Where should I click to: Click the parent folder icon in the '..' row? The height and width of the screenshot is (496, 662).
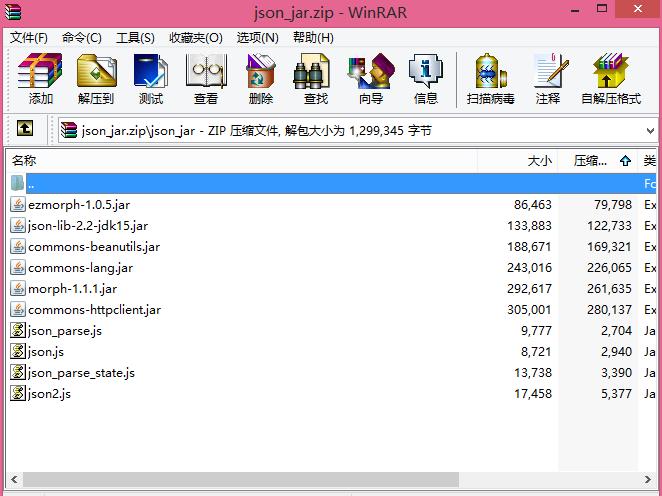click(17, 183)
